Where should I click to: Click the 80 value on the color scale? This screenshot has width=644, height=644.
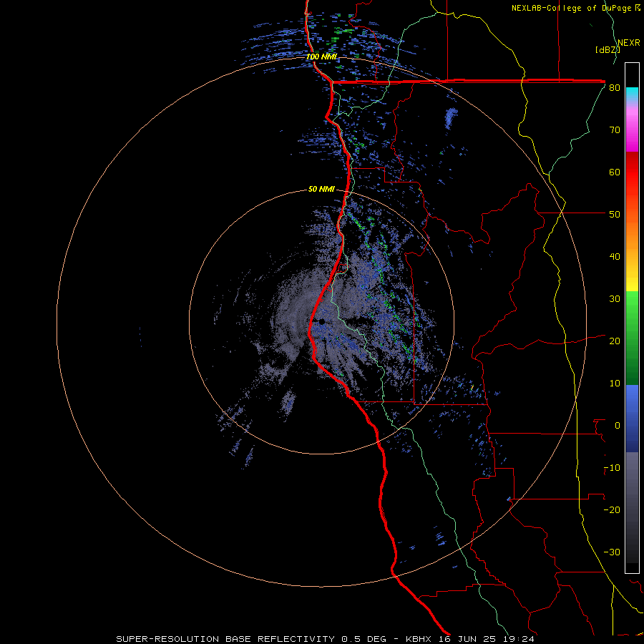(615, 87)
